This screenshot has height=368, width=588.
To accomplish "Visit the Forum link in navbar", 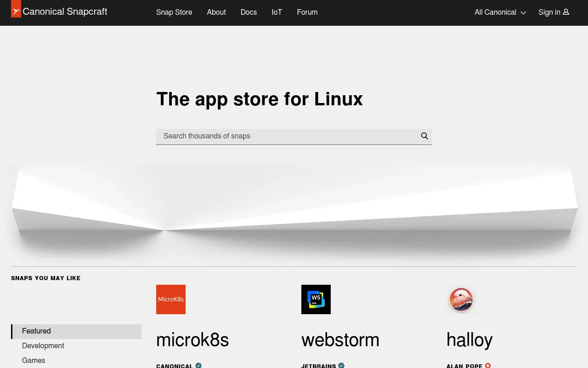I will pos(307,12).
